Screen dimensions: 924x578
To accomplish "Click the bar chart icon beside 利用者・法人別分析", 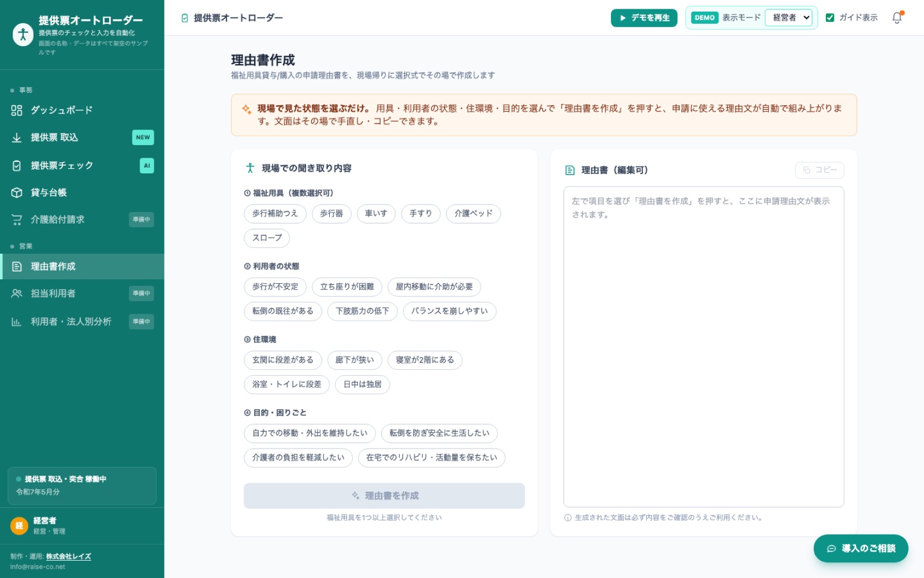I will coord(17,322).
